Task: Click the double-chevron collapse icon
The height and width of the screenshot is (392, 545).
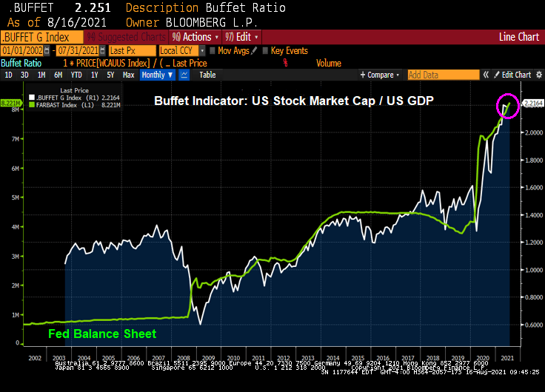Action: [x=486, y=75]
